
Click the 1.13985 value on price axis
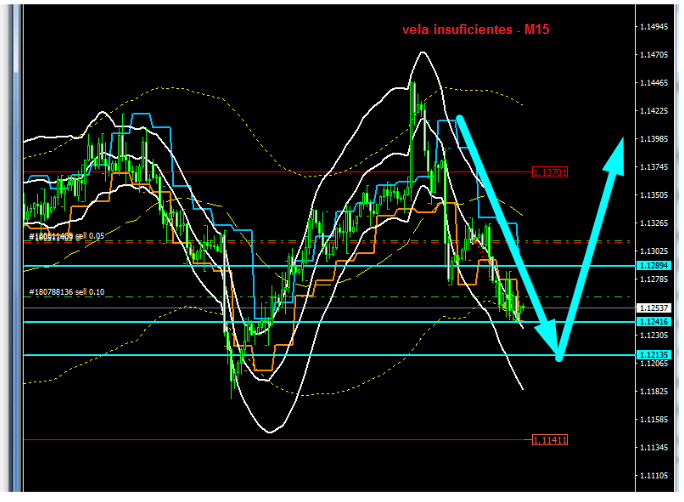coord(653,139)
